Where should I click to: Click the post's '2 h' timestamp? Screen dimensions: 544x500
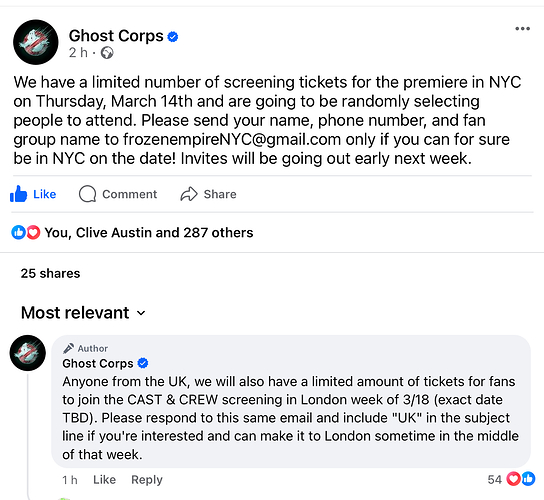[78, 53]
